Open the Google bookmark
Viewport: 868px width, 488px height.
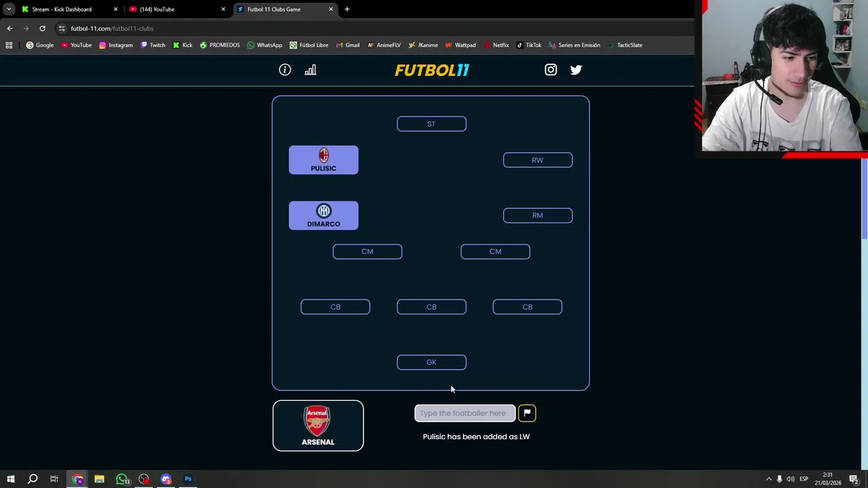click(40, 45)
